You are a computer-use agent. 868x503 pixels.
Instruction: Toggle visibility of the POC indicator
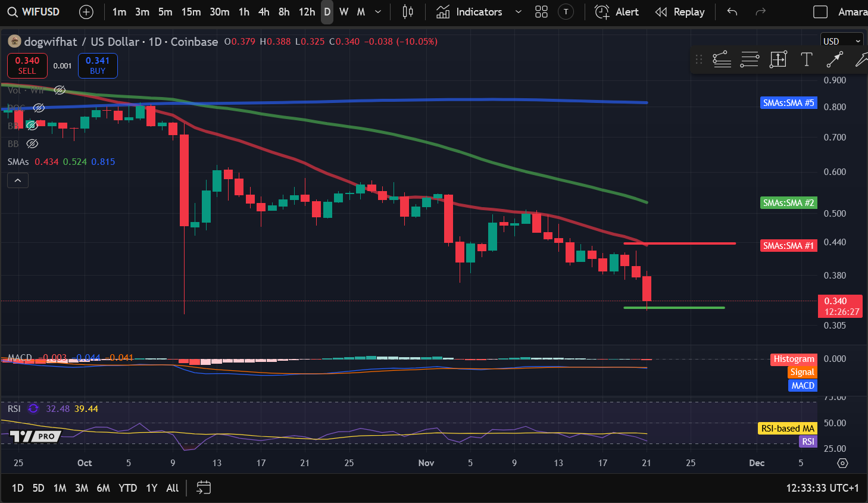tap(39, 108)
